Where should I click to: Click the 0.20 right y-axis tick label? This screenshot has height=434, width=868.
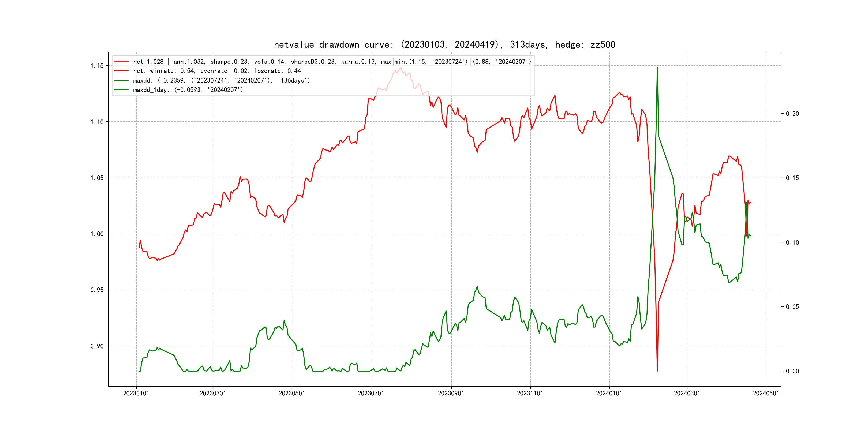tap(792, 114)
